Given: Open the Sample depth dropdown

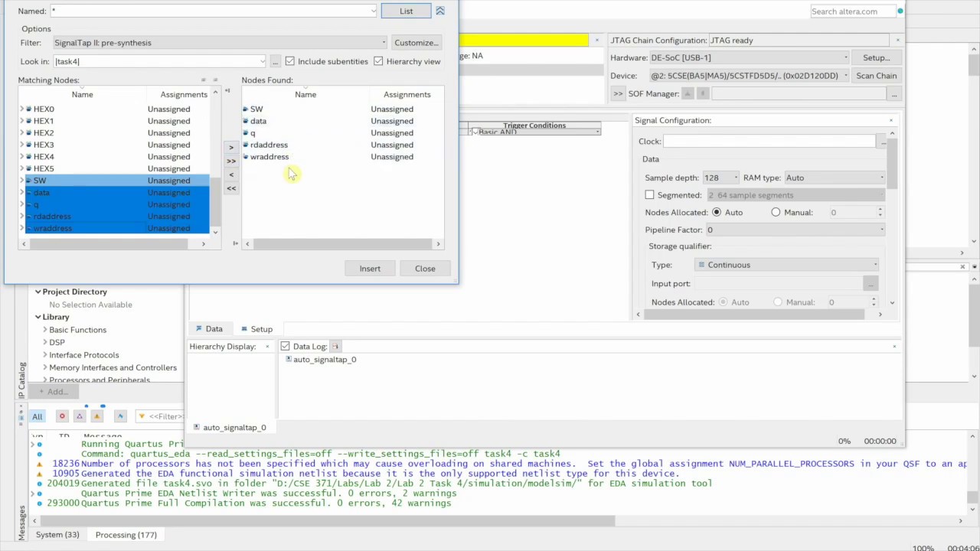Looking at the screenshot, I should click(x=721, y=178).
